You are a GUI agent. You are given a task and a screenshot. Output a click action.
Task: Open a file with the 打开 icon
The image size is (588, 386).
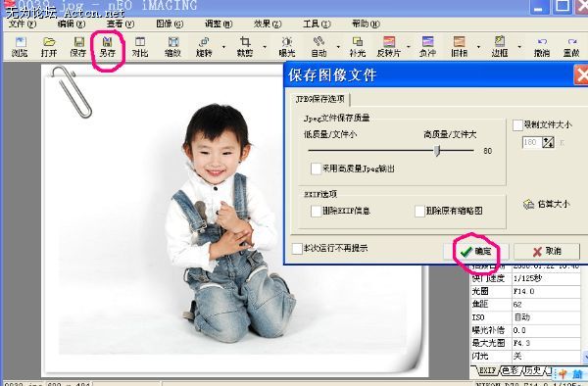pos(49,46)
